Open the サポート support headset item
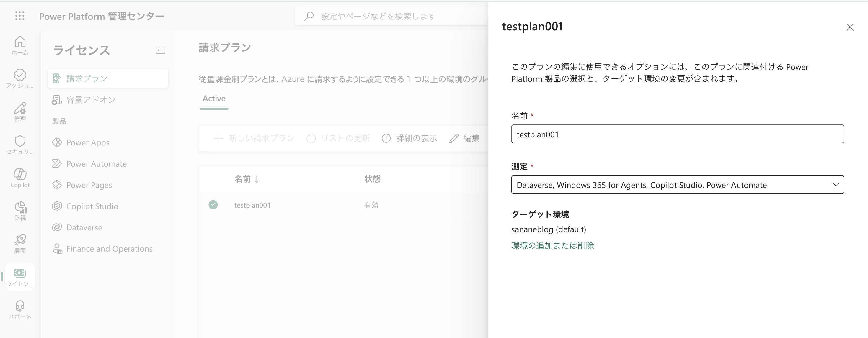Viewport: 868px width, 338px height. (x=20, y=310)
